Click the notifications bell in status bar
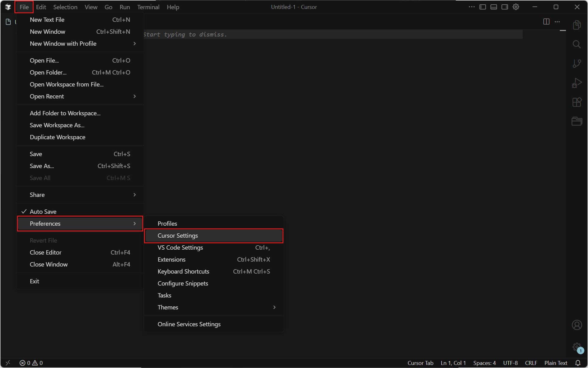 click(578, 363)
